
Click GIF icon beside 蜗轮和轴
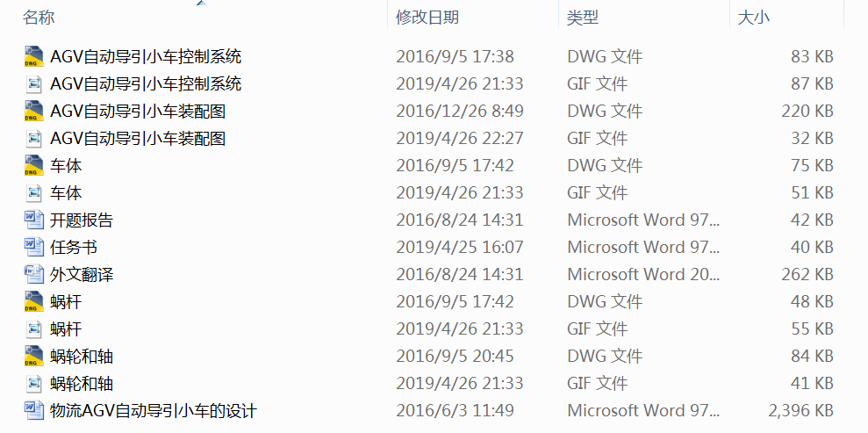point(34,384)
